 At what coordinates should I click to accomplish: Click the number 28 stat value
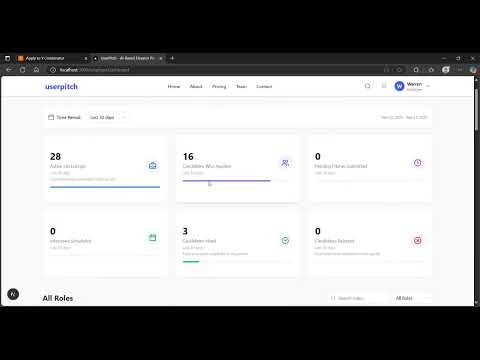(x=55, y=156)
